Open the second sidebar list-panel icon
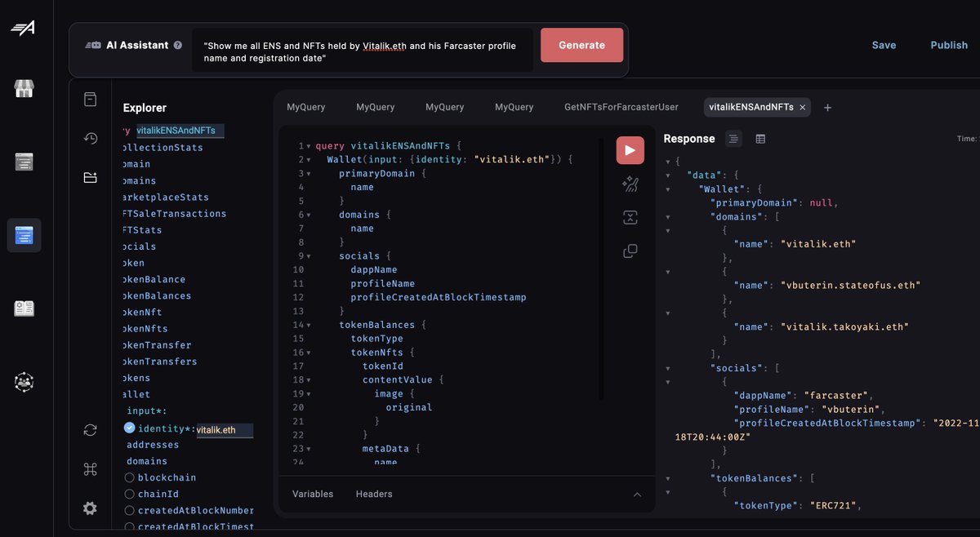Screen dimensions: 980x537 coord(24,162)
